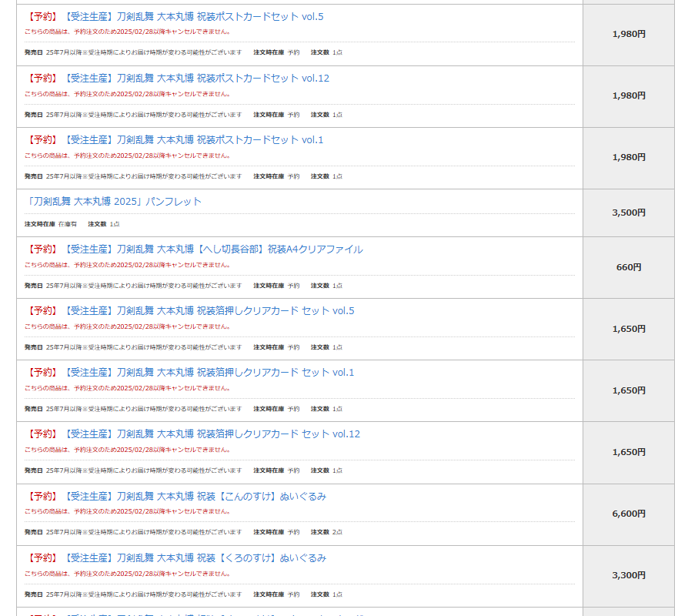Click 注文数 1点 in pamphlet row

click(x=104, y=224)
